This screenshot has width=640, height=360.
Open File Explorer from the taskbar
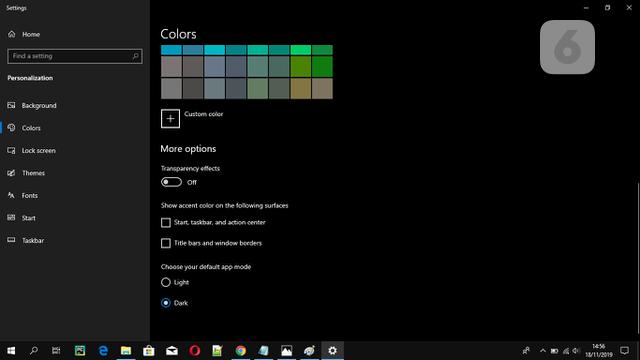[126, 351]
